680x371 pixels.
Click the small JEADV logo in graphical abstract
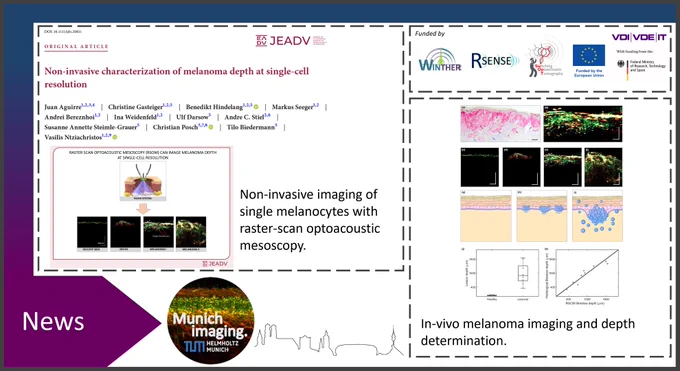pyautogui.click(x=215, y=263)
